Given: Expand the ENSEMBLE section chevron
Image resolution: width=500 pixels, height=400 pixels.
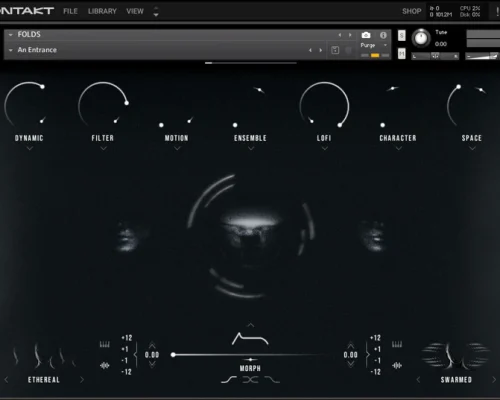Looking at the screenshot, I should 251,148.
